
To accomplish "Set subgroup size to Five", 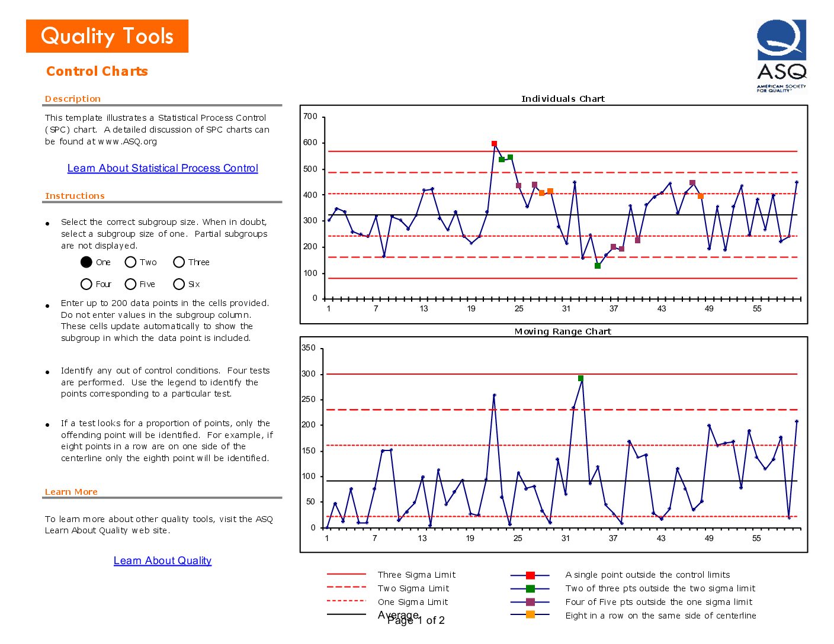I will pos(131,284).
